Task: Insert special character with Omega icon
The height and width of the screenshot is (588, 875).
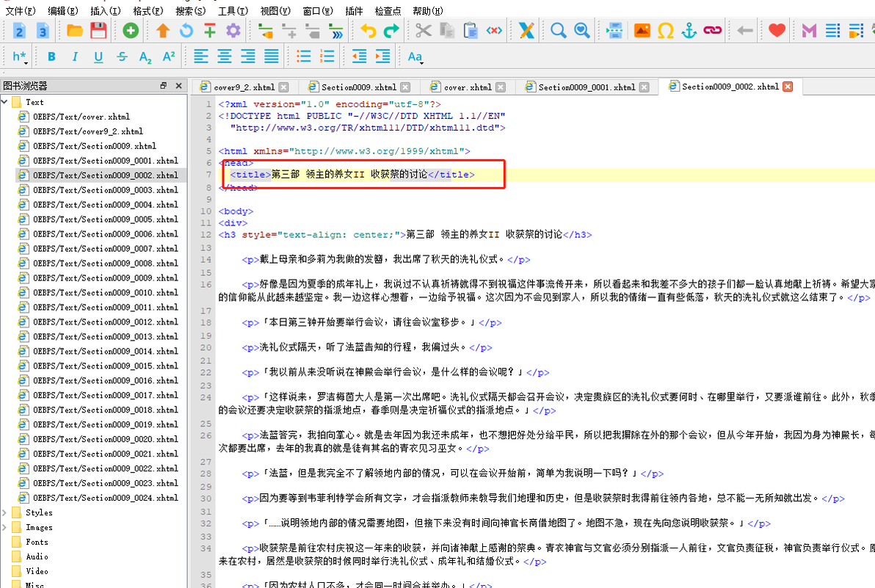Action: (666, 31)
